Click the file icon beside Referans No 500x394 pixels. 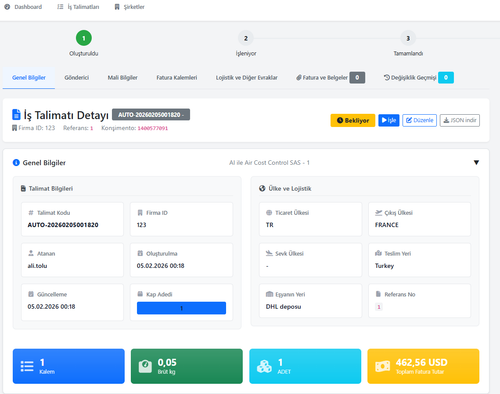(378, 294)
